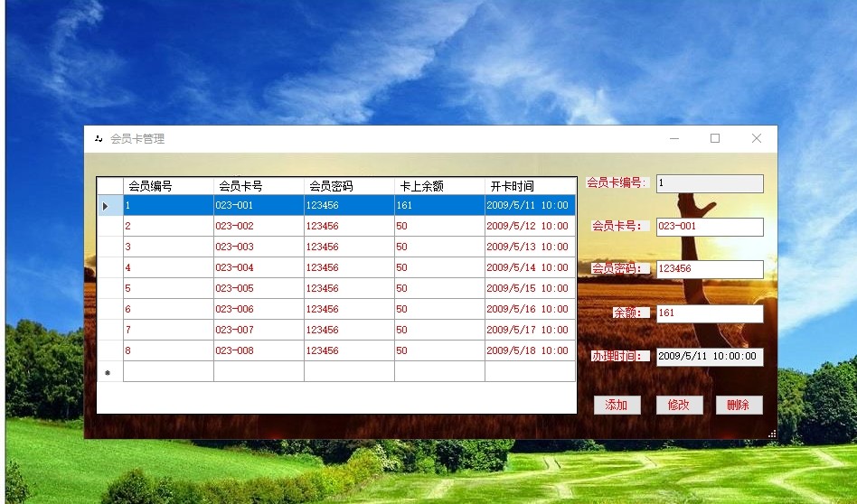Click the 会员卡号 field showing 023-001
Image resolution: width=857 pixels, height=504 pixels.
click(710, 227)
